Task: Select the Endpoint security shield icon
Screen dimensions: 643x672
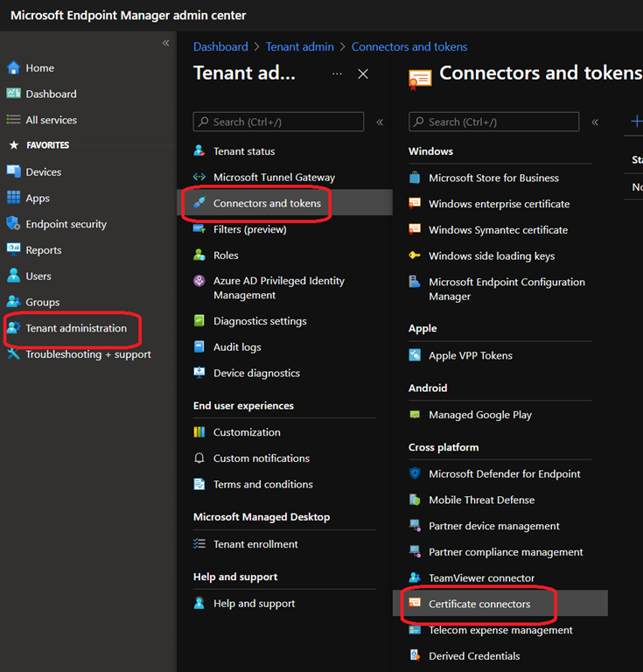Action: point(13,224)
